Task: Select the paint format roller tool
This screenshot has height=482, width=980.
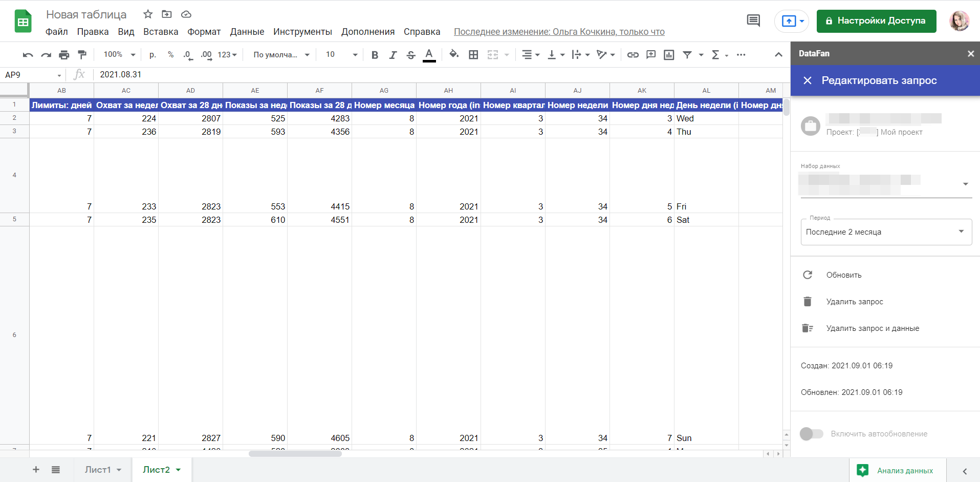Action: tap(82, 55)
